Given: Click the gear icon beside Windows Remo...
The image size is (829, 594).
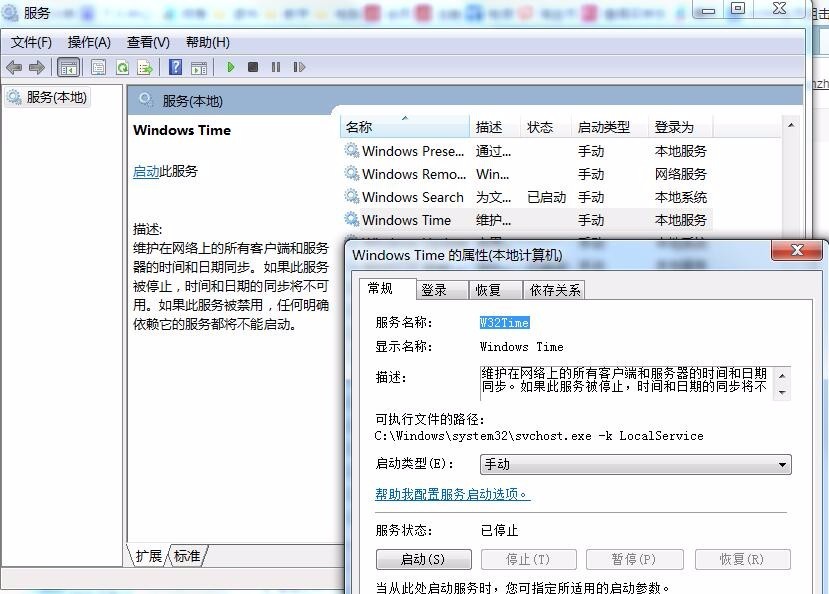Looking at the screenshot, I should click(352, 173).
